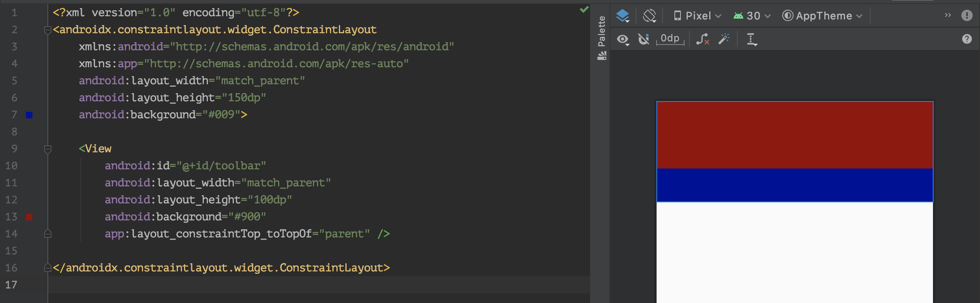The height and width of the screenshot is (303, 980).
Task: Collapse the ConstraintLayout tag fold marker on line 2
Action: click(x=47, y=30)
